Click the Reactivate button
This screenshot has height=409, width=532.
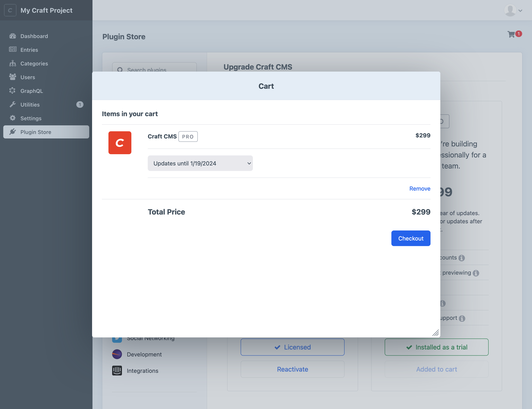pos(293,369)
